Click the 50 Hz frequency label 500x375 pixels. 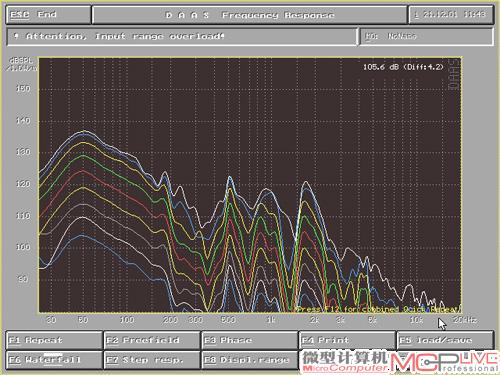click(x=83, y=320)
